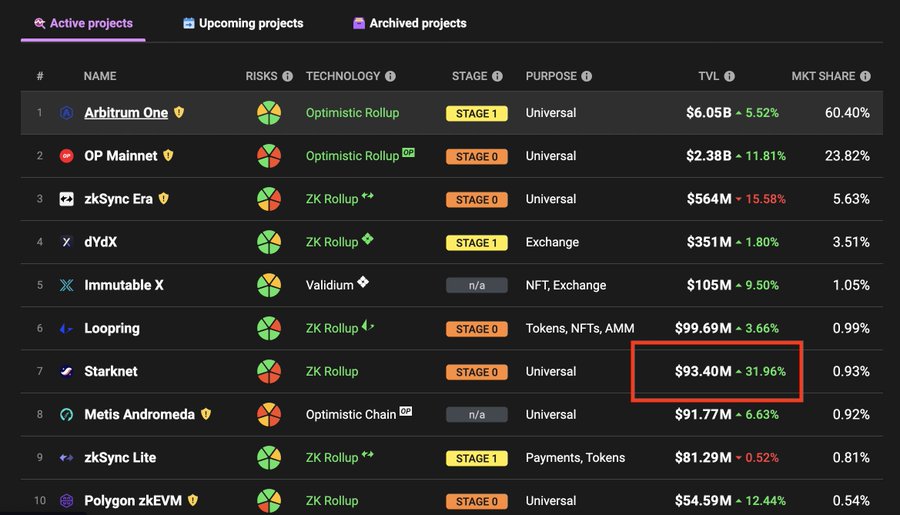This screenshot has height=515, width=900.
Task: Click the warning shield beside OP Mainnet
Action: pos(168,155)
